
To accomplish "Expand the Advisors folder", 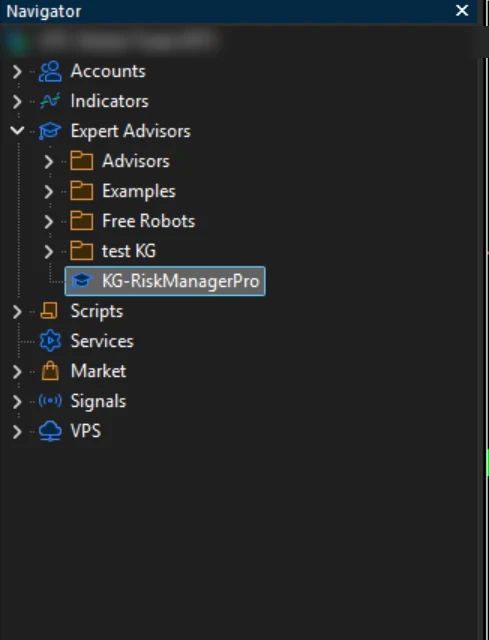I will click(49, 162).
